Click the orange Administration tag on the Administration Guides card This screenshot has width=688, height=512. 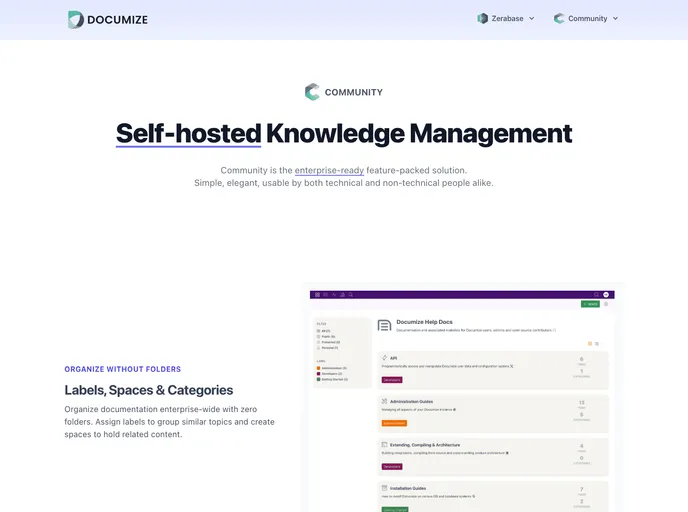pyautogui.click(x=394, y=423)
